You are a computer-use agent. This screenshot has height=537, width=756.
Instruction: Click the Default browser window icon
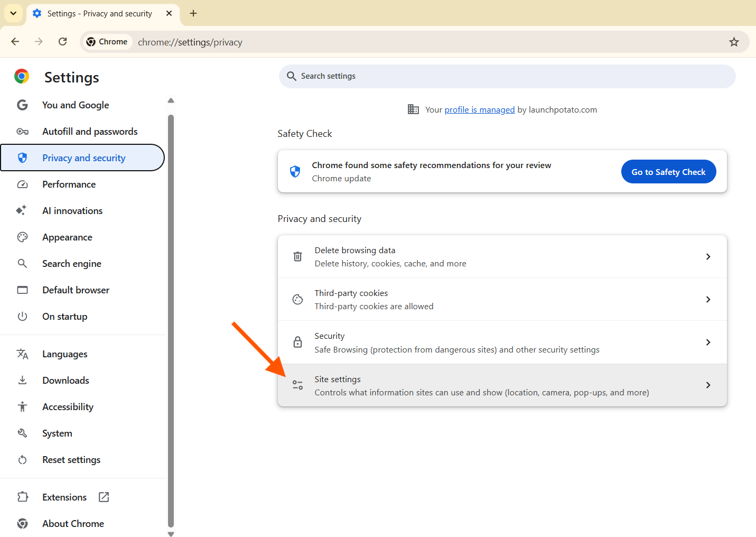coord(22,290)
